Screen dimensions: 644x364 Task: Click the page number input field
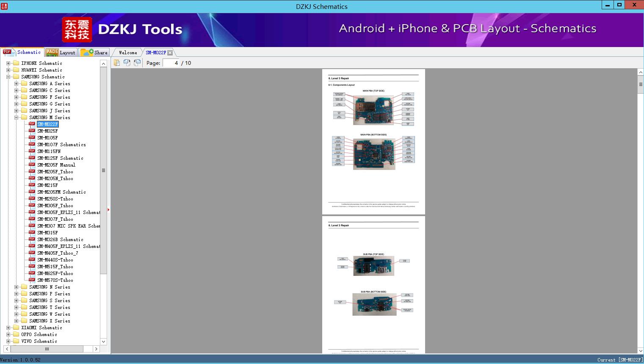[x=171, y=63]
